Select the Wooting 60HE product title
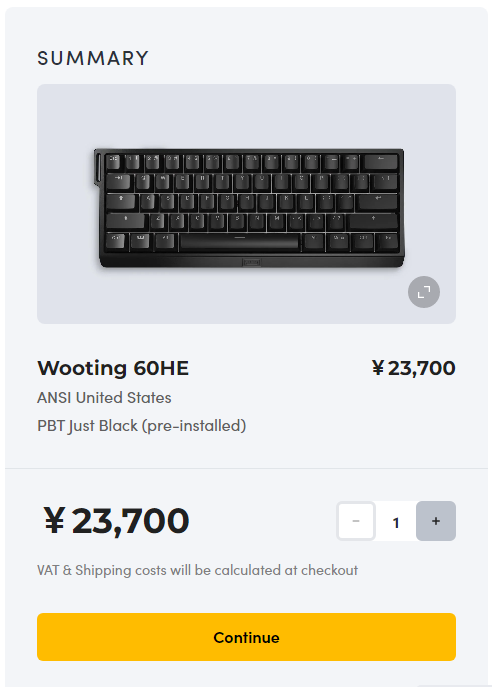 click(x=113, y=368)
